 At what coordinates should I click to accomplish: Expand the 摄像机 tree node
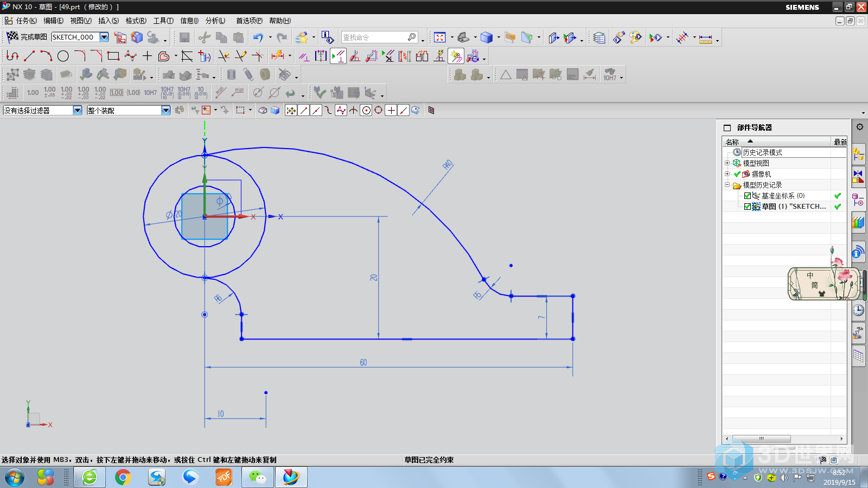pyautogui.click(x=727, y=174)
